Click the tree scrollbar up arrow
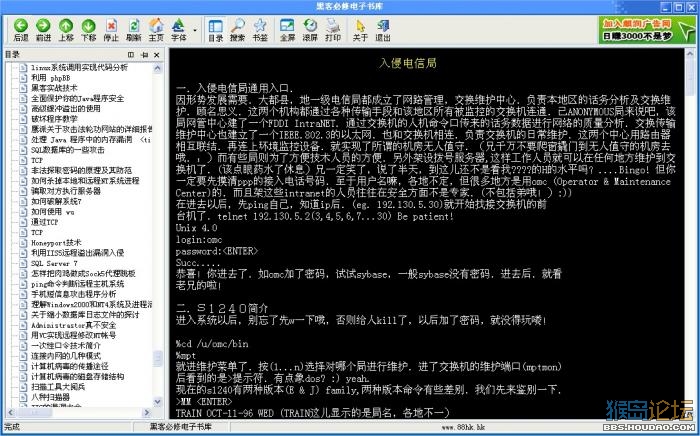This screenshot has height=436, width=700. pyautogui.click(x=158, y=68)
